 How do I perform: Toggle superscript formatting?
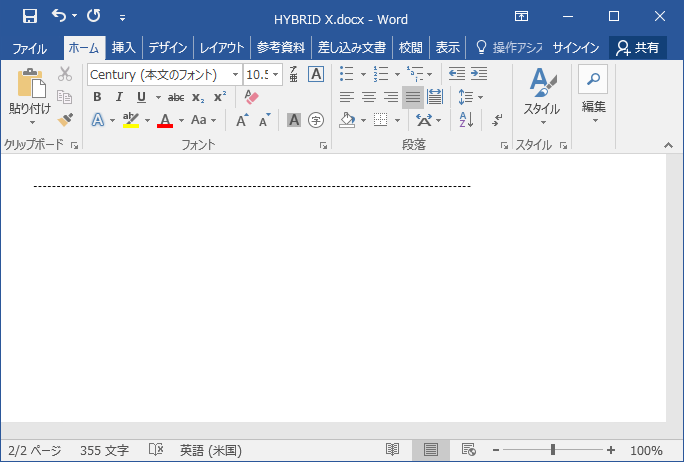coord(220,97)
